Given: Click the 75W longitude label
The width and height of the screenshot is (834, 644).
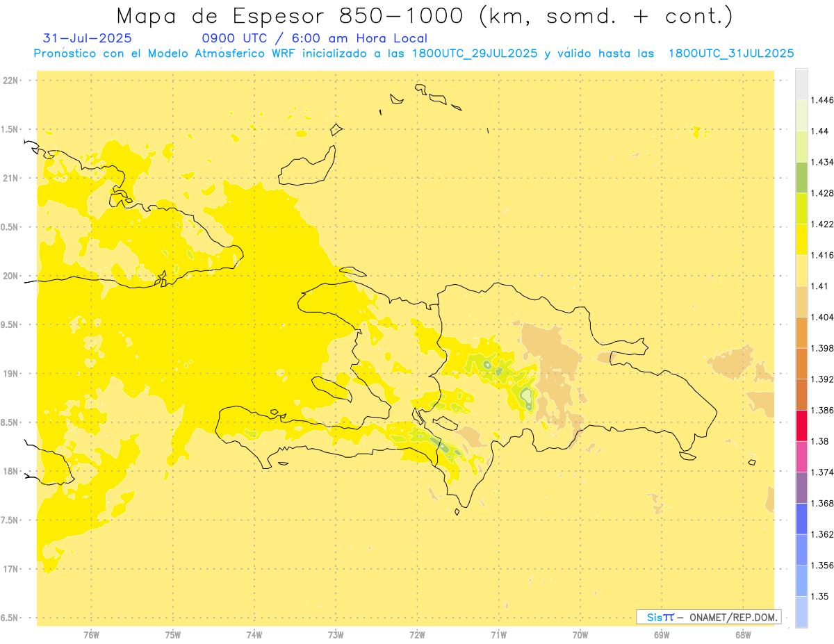Looking at the screenshot, I should 173,635.
